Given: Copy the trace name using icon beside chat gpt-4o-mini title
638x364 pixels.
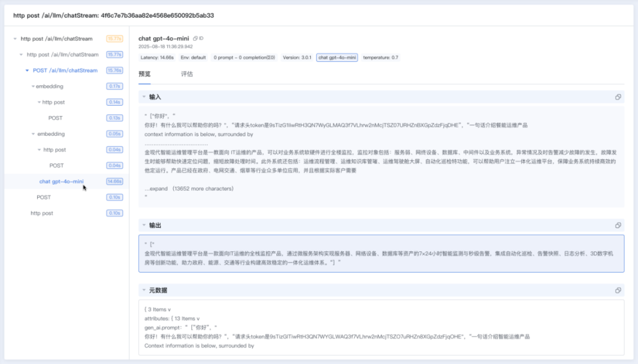Looking at the screenshot, I should click(195, 38).
